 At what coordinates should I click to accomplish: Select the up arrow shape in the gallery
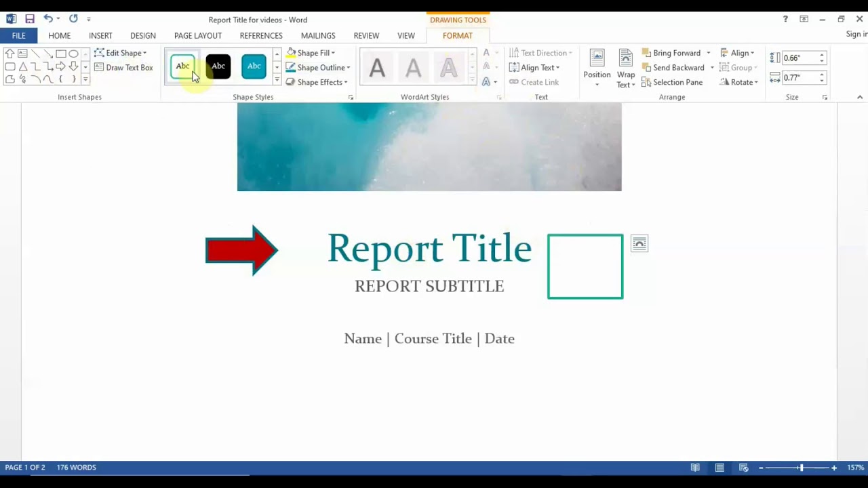point(9,54)
